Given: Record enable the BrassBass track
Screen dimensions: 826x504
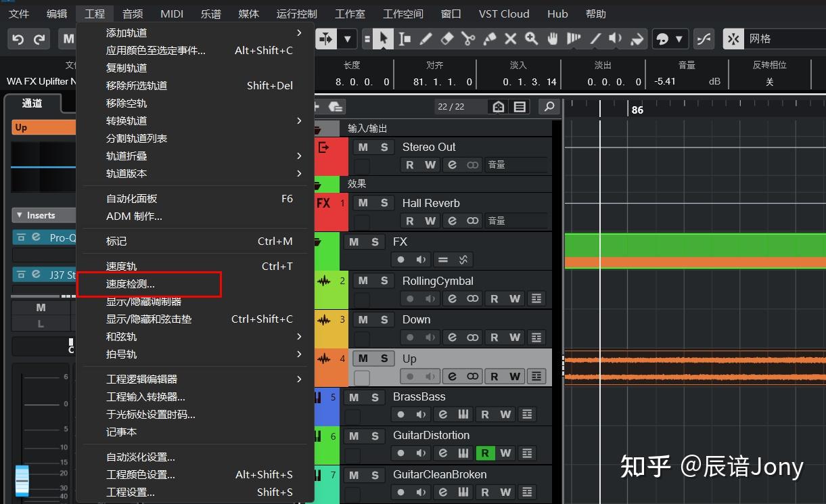Looking at the screenshot, I should (401, 414).
